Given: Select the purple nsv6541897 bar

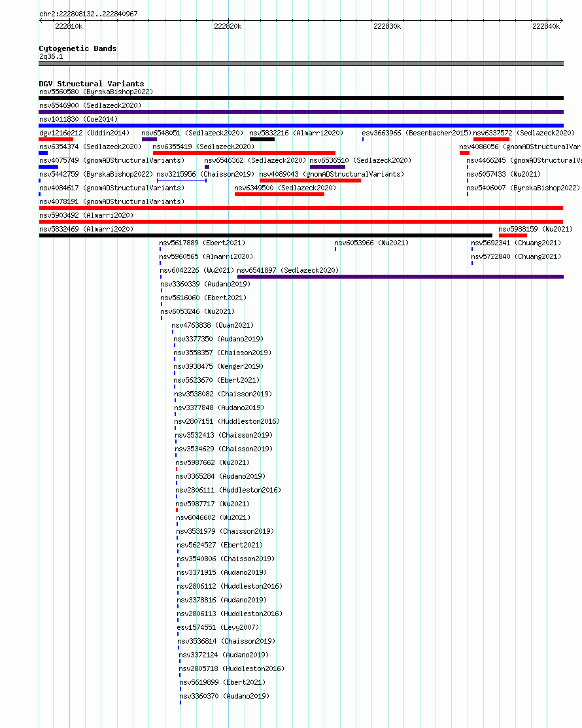Looking at the screenshot, I should [x=400, y=277].
